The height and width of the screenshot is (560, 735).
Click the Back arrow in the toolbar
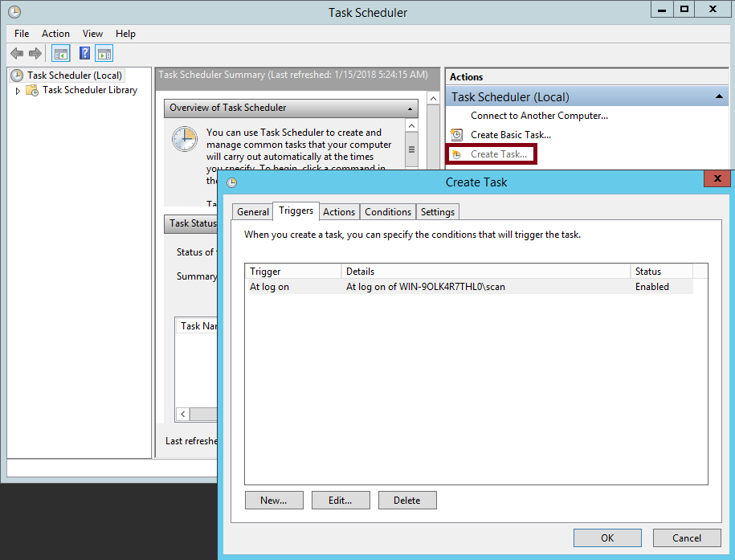(x=17, y=54)
